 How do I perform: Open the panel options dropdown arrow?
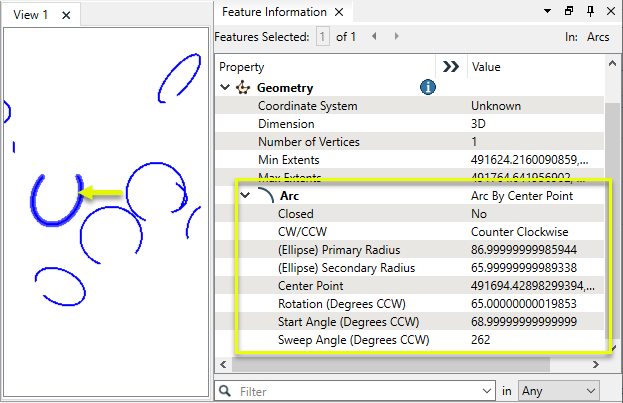point(546,12)
